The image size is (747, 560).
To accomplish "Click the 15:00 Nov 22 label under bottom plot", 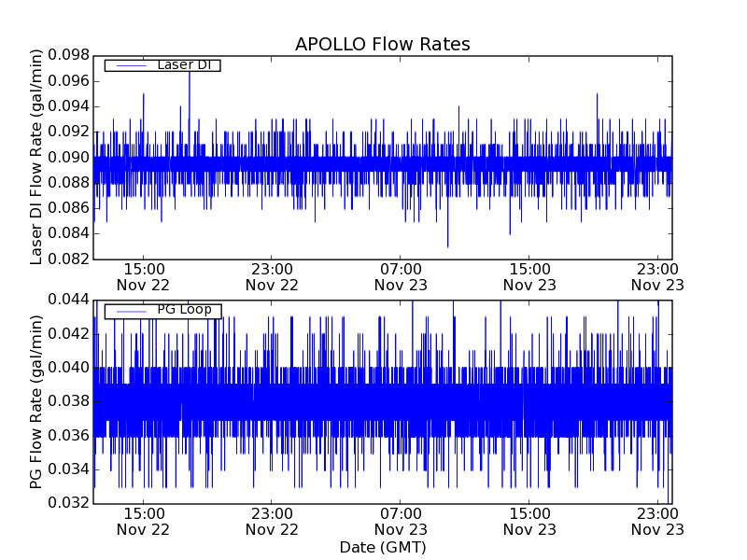I will (x=143, y=521).
